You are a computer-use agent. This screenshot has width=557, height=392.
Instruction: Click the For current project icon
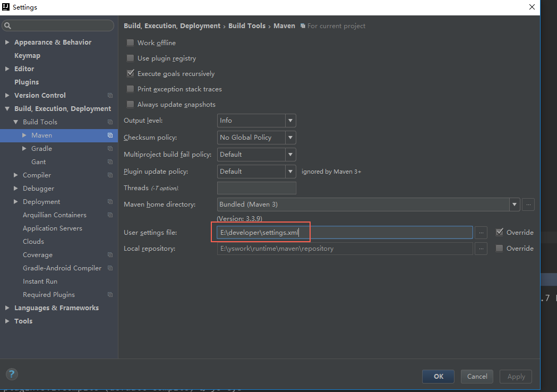tap(303, 26)
